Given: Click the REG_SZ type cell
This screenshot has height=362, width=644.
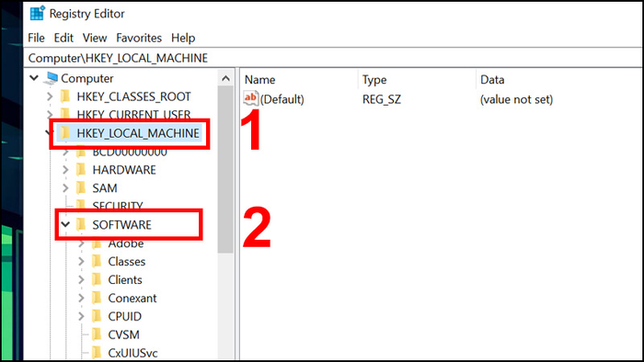Looking at the screenshot, I should tap(382, 99).
